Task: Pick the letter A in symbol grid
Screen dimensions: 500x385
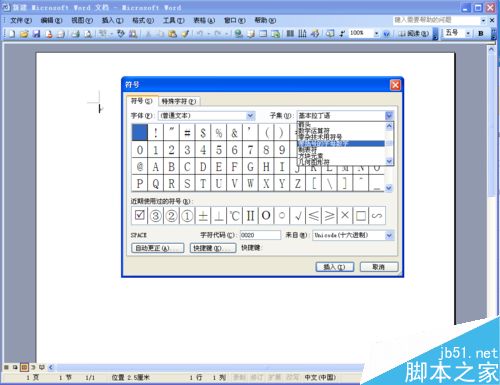Action: tap(155, 166)
